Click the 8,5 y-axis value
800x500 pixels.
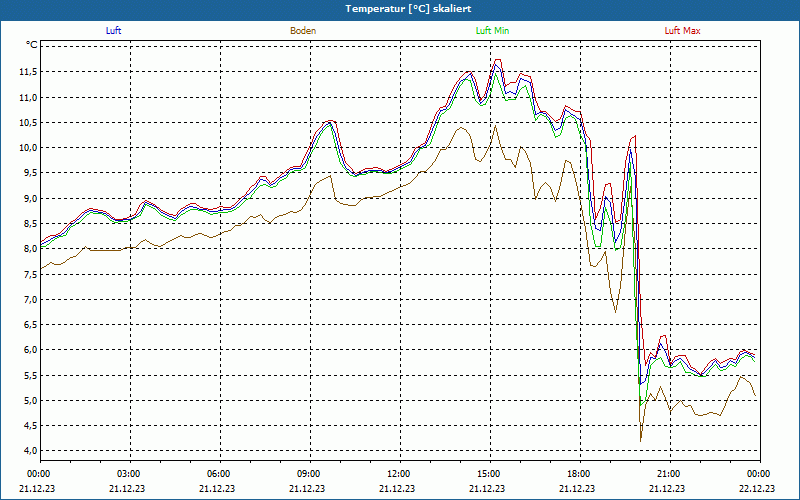click(30, 223)
